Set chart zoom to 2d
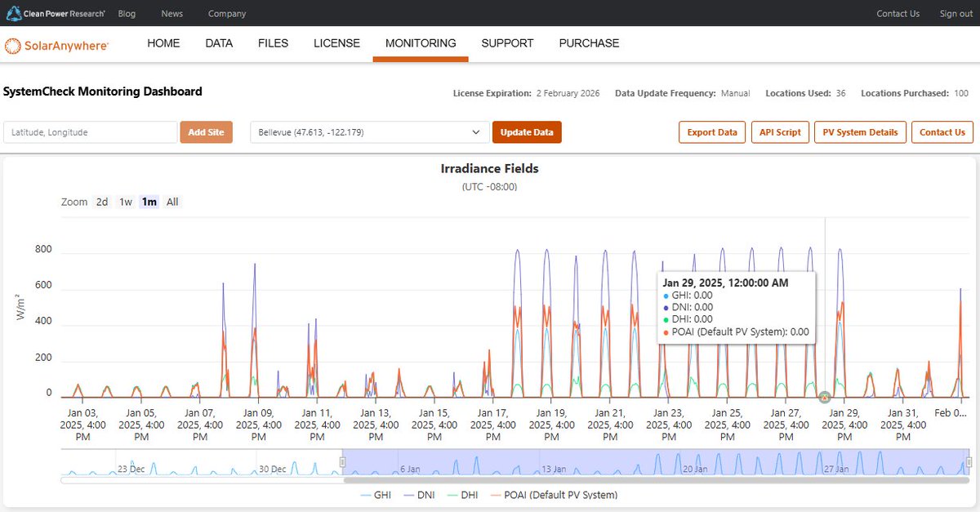The image size is (980, 512). [102, 202]
